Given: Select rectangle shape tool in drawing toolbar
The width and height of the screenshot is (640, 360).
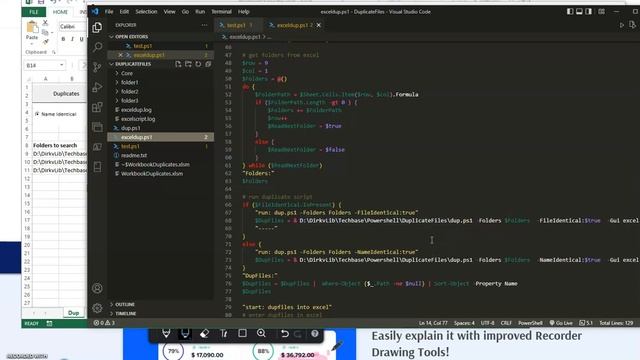Looking at the screenshot, I should click(242, 333).
